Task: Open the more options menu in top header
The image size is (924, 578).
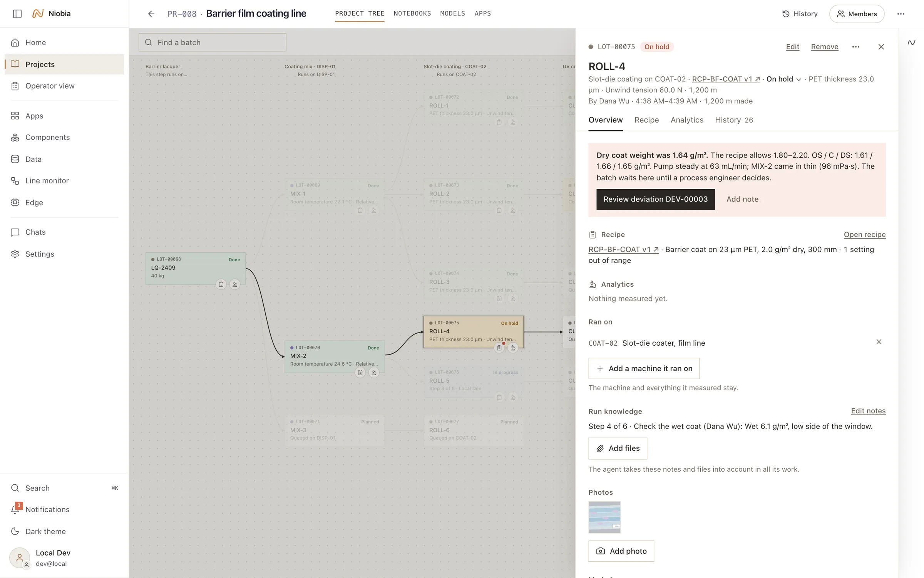Action: pos(901,14)
